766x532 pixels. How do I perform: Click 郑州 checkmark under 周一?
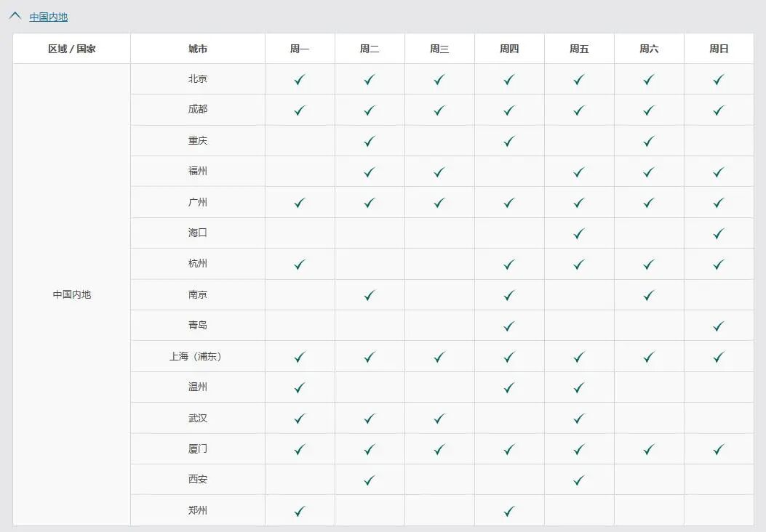coord(300,512)
